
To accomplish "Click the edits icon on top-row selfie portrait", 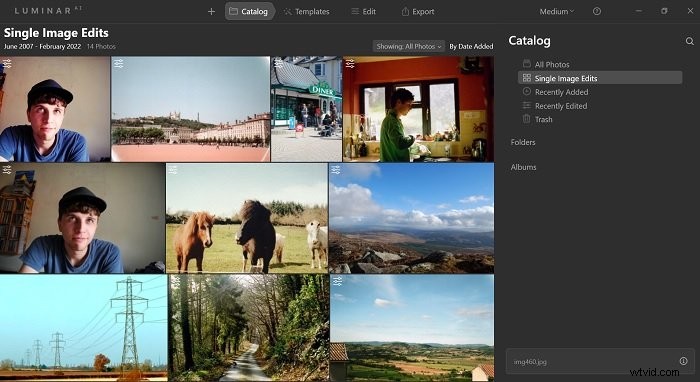I will (7, 64).
